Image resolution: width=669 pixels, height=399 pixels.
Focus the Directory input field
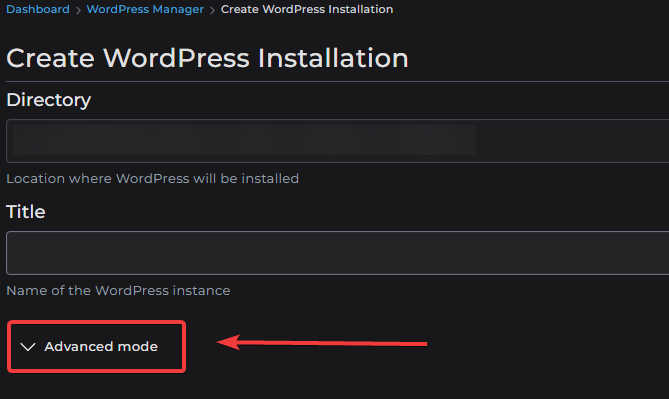337,141
